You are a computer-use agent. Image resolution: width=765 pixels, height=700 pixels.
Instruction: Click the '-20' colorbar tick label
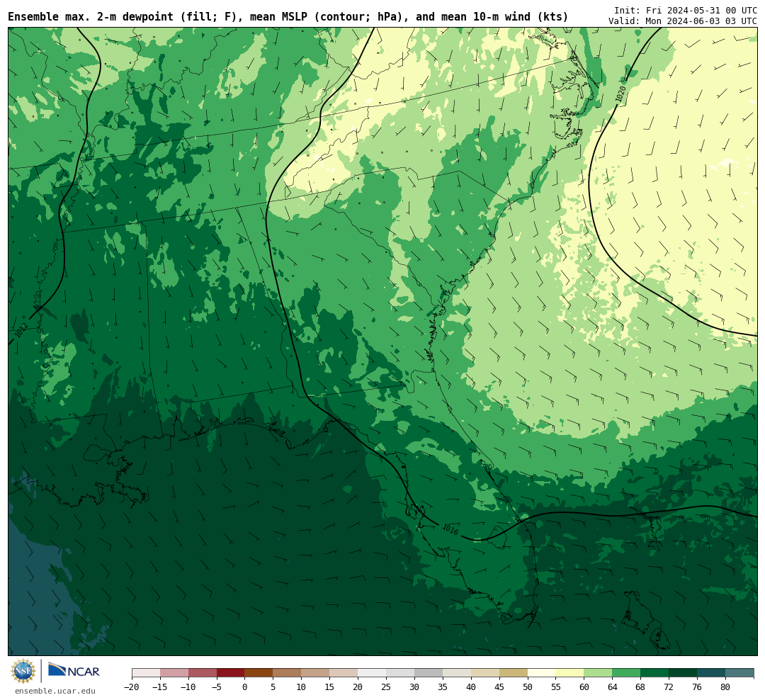tap(132, 687)
